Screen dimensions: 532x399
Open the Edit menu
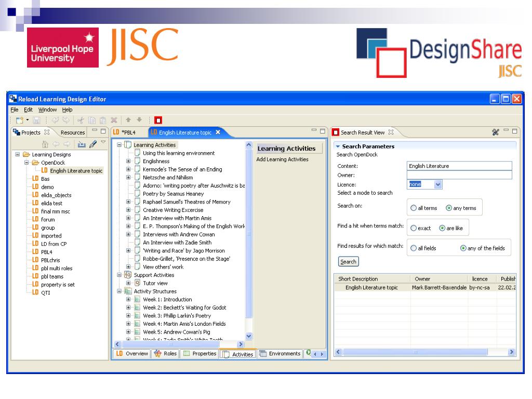(x=28, y=110)
